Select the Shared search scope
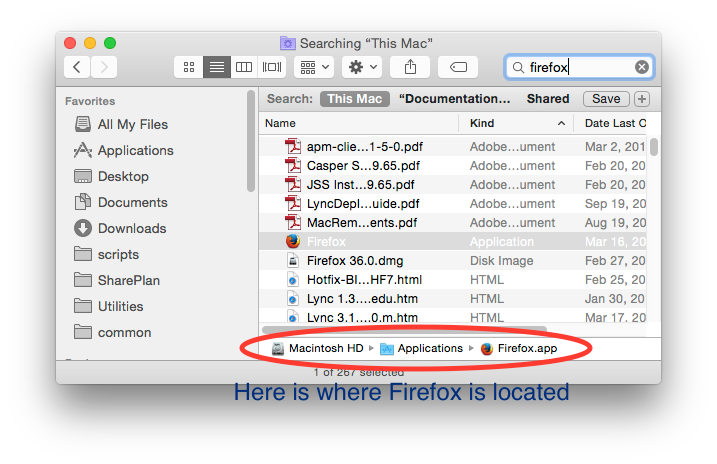The image size is (717, 464). (548, 99)
